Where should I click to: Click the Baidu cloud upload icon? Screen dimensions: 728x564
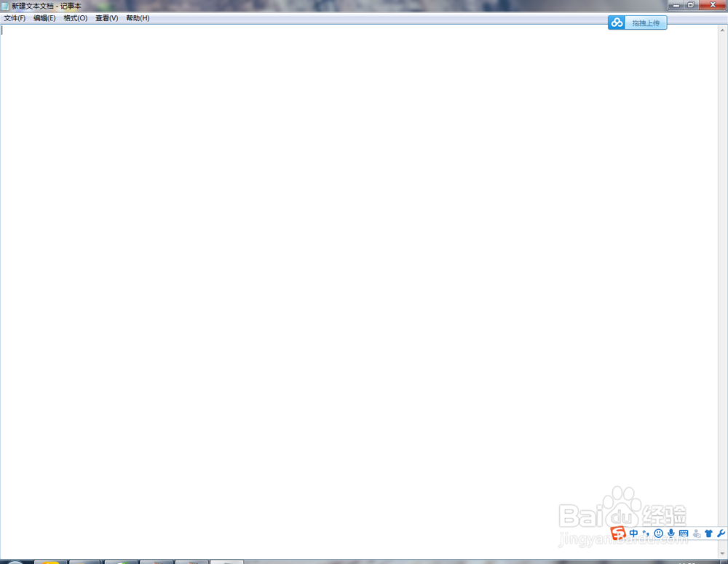pos(617,23)
